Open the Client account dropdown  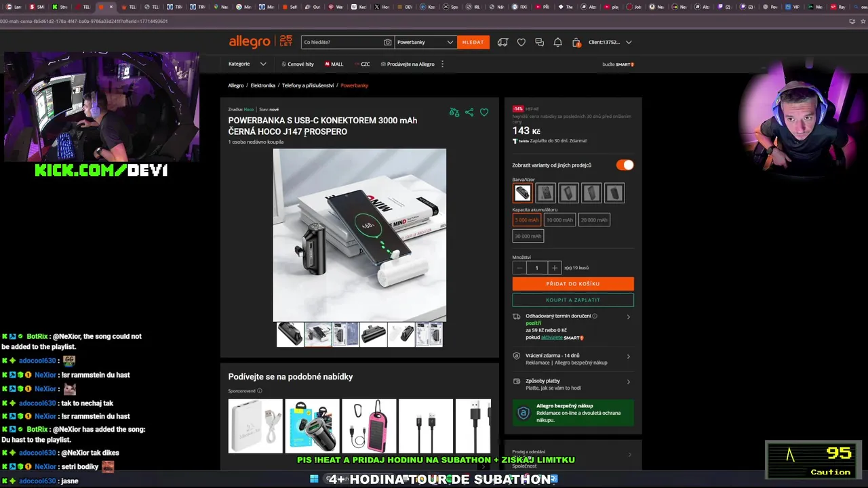click(610, 42)
